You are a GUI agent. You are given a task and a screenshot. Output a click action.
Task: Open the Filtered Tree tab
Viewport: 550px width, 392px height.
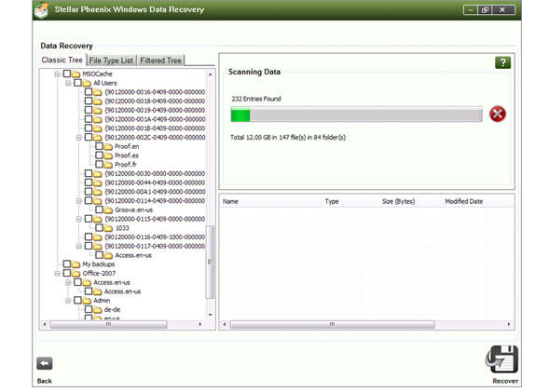[x=160, y=61]
